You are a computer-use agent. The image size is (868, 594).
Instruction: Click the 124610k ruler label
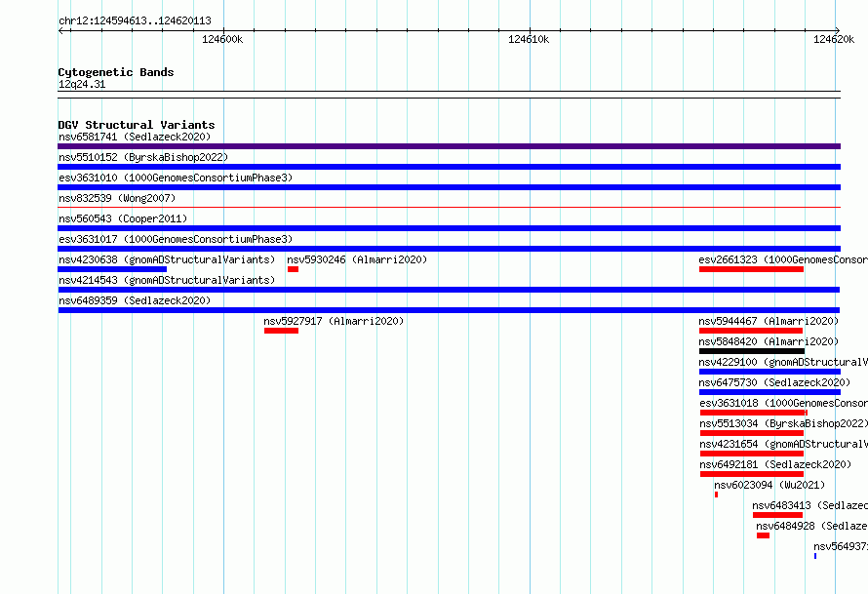point(529,39)
